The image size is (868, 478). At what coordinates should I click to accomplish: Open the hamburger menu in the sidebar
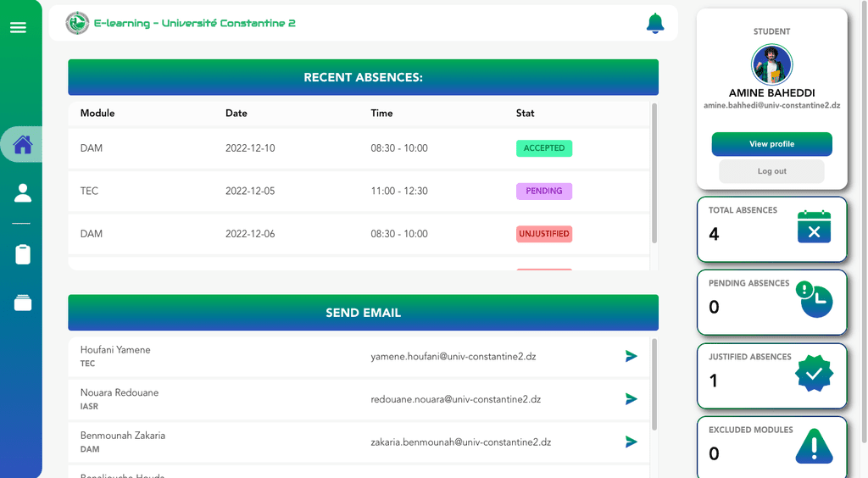point(18,27)
